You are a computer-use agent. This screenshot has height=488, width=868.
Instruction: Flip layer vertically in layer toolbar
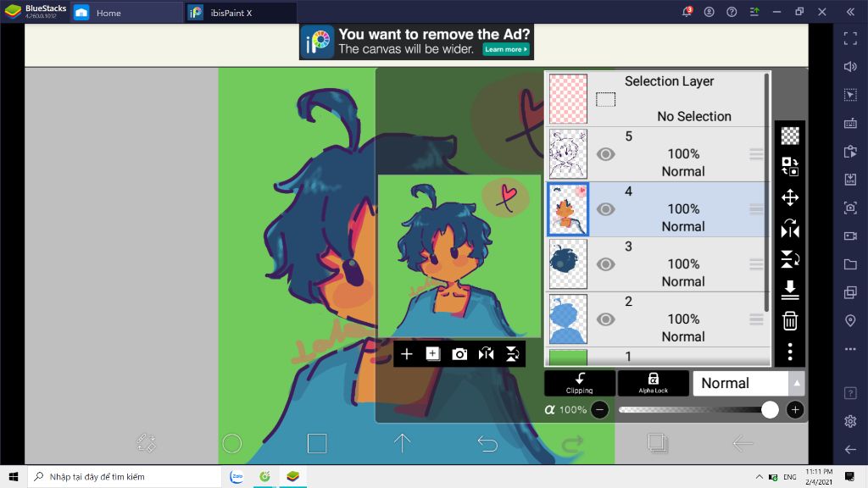click(513, 354)
